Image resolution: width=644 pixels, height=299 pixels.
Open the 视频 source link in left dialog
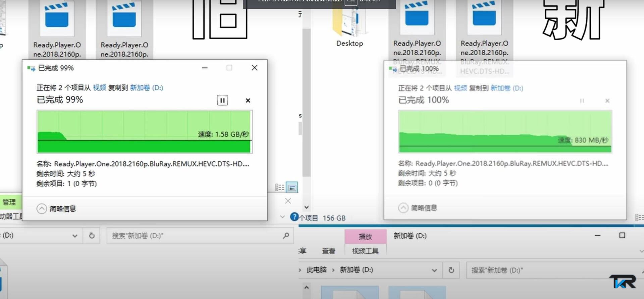coord(100,88)
